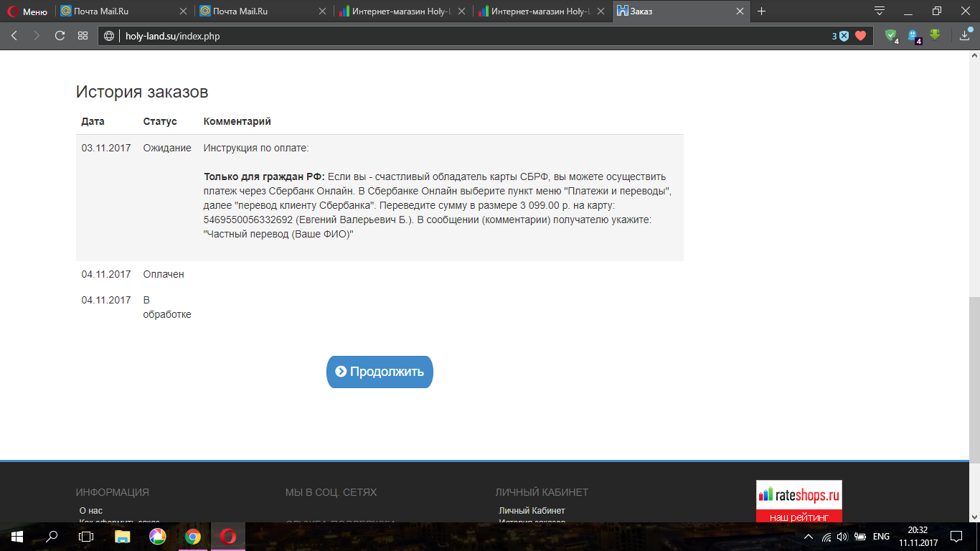Close the Заказ tab

coord(740,11)
